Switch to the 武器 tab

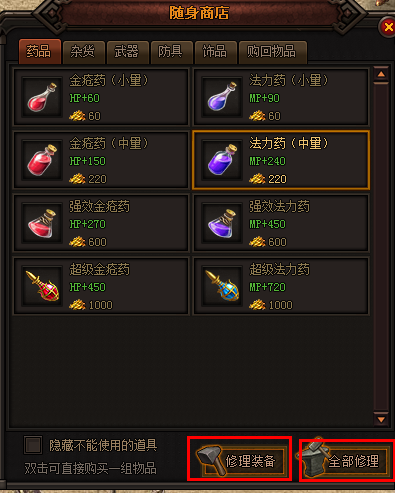click(x=127, y=52)
